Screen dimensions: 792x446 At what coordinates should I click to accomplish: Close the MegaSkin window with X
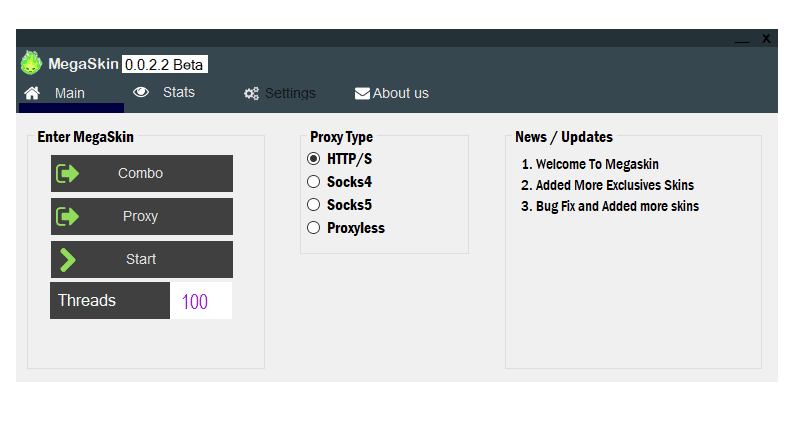766,38
